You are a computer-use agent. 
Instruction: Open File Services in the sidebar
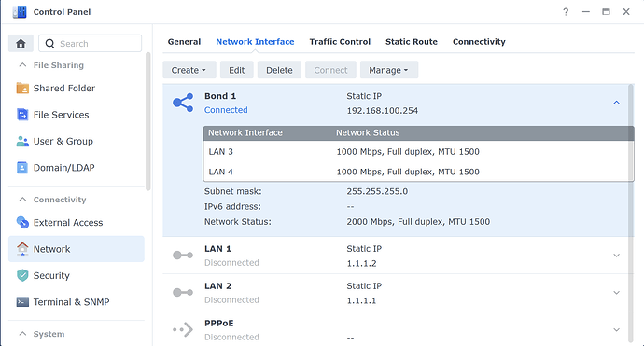coord(76,115)
